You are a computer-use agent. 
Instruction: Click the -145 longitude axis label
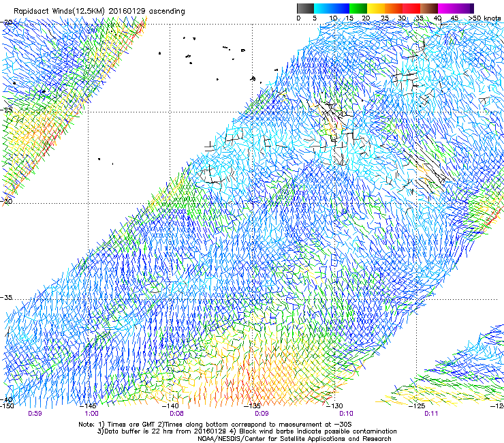click(89, 406)
